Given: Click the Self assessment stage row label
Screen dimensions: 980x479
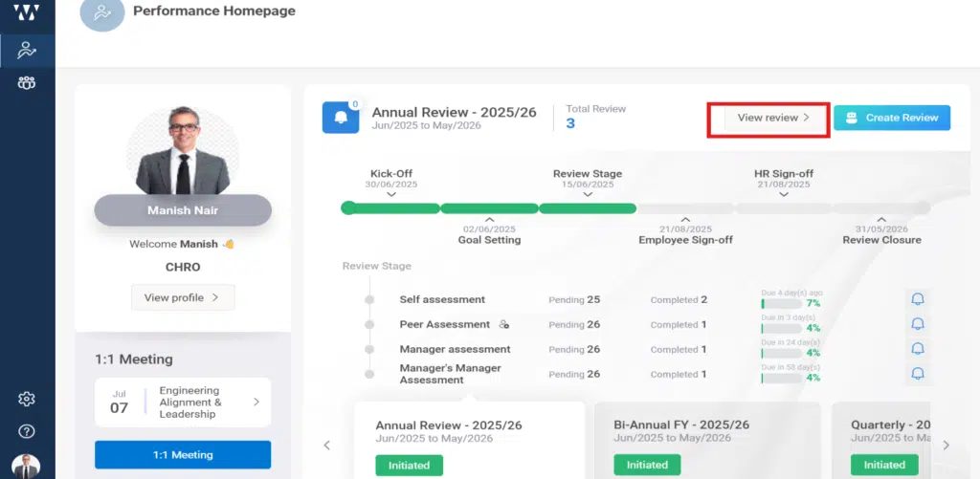Looking at the screenshot, I should coord(442,300).
